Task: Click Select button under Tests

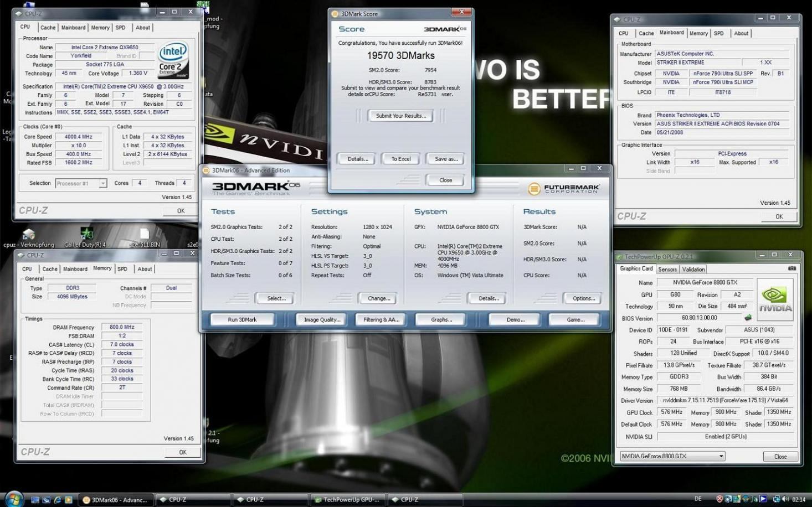Action: [x=276, y=298]
